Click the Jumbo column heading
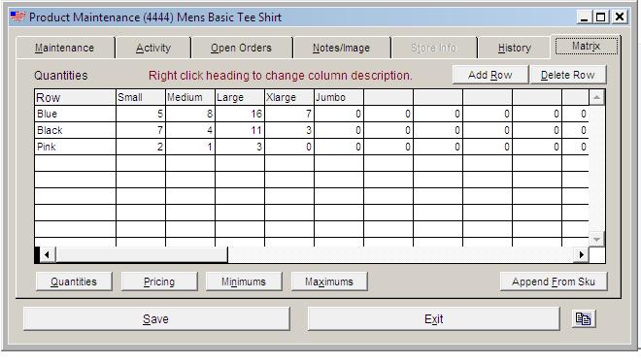 pos(339,97)
